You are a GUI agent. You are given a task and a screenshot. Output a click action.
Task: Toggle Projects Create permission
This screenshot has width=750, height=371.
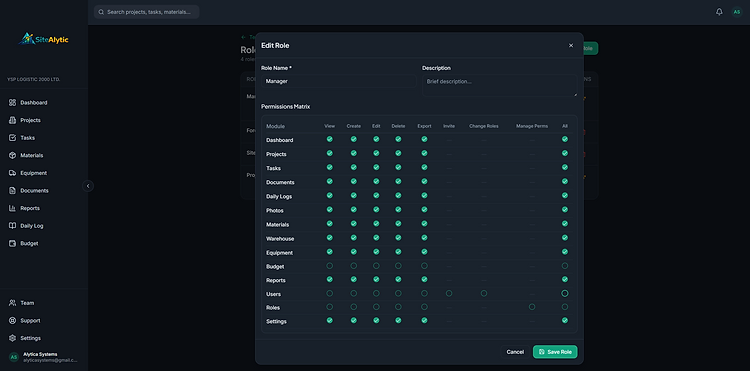coord(353,153)
